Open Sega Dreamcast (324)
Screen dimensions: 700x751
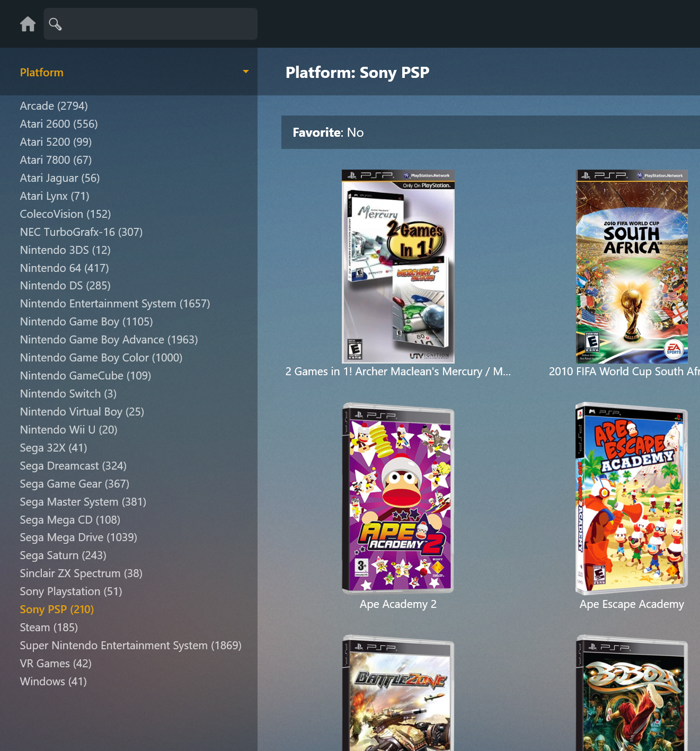pyautogui.click(x=73, y=466)
